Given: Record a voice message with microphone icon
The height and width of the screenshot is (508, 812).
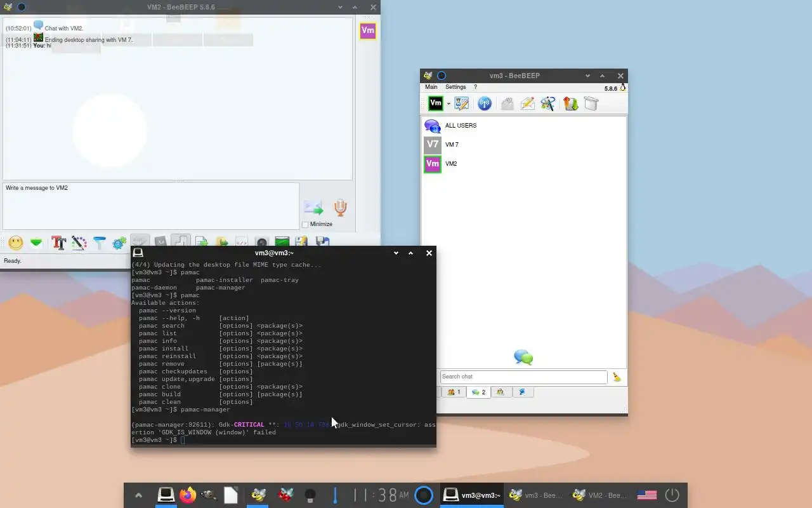Looking at the screenshot, I should pyautogui.click(x=340, y=208).
